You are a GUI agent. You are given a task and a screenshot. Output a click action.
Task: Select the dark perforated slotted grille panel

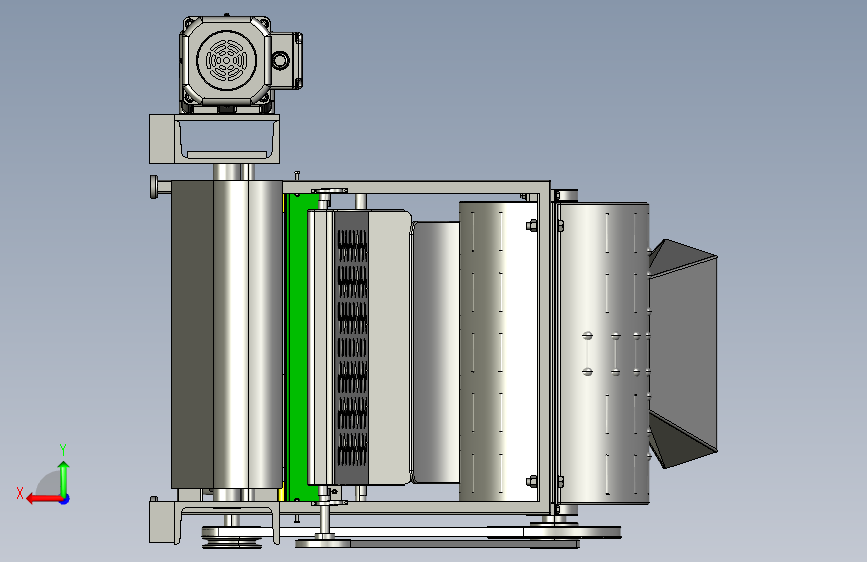(x=351, y=347)
